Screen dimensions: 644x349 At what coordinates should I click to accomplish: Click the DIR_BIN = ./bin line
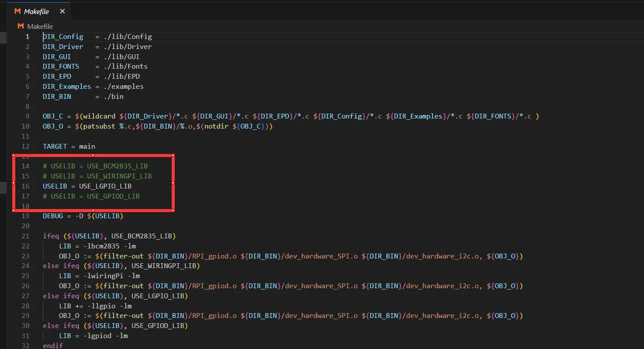(83, 97)
